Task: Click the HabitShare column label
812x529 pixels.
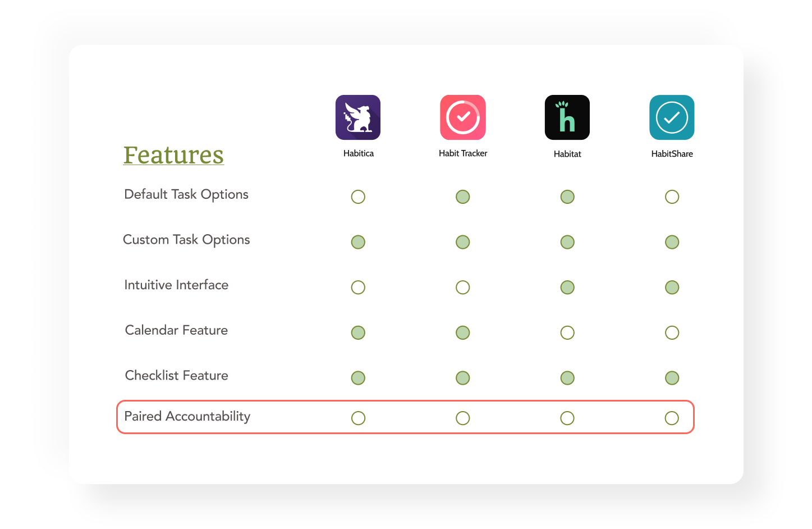Action: [672, 154]
